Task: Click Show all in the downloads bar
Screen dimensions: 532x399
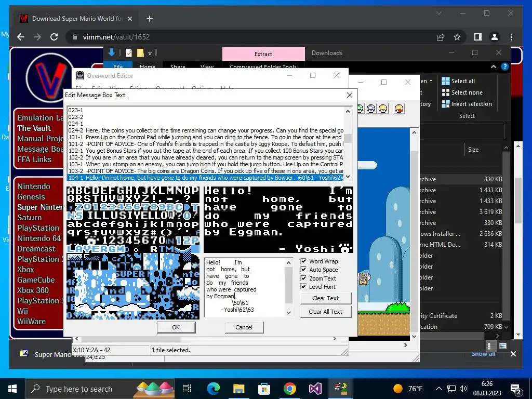Action: [x=483, y=354]
